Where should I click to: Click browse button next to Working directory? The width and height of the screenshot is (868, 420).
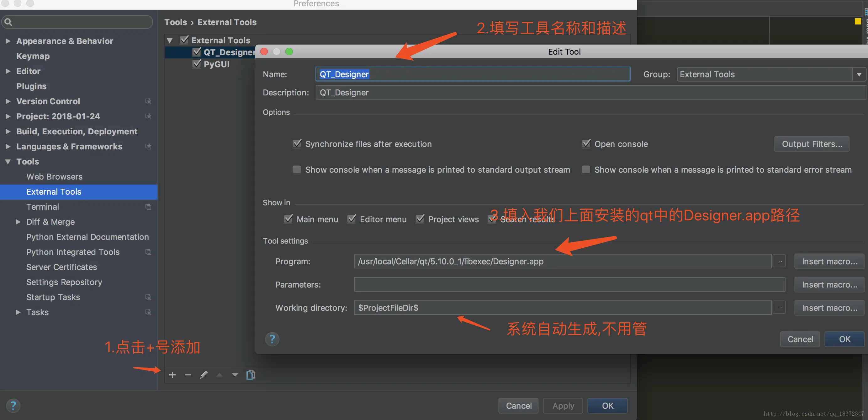point(779,308)
